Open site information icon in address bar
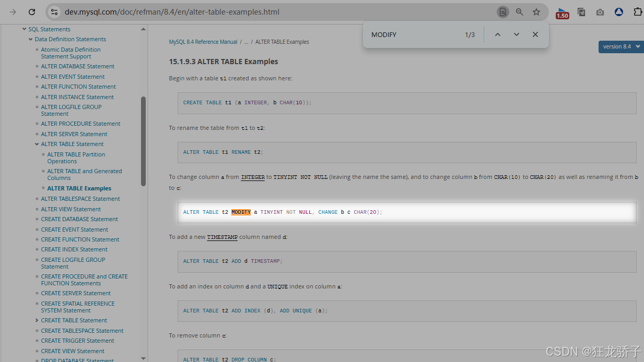This screenshot has width=644, height=362. [54, 12]
